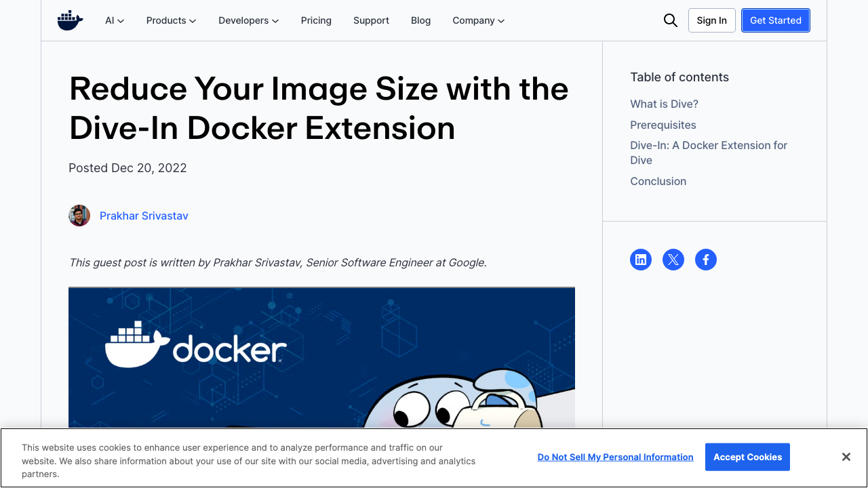This screenshot has width=868, height=488.
Task: Share article on Facebook
Action: point(706,260)
